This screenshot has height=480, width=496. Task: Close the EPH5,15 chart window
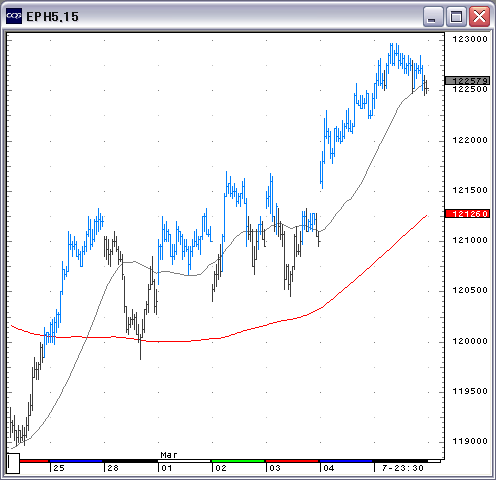point(479,16)
